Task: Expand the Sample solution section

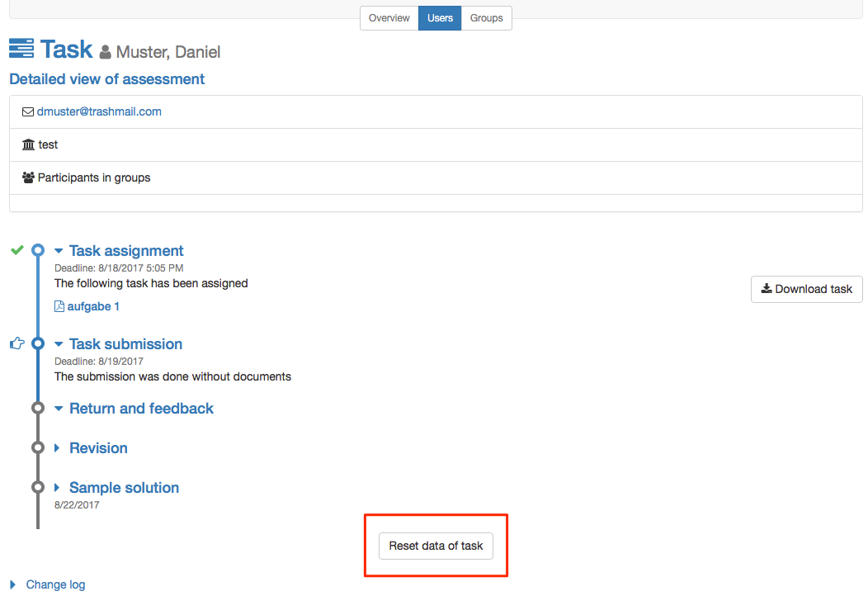Action: click(58, 488)
